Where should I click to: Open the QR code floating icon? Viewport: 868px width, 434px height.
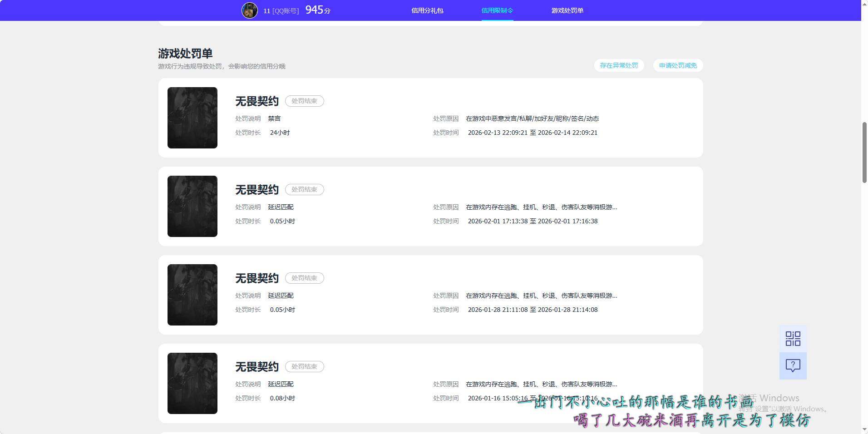tap(793, 339)
